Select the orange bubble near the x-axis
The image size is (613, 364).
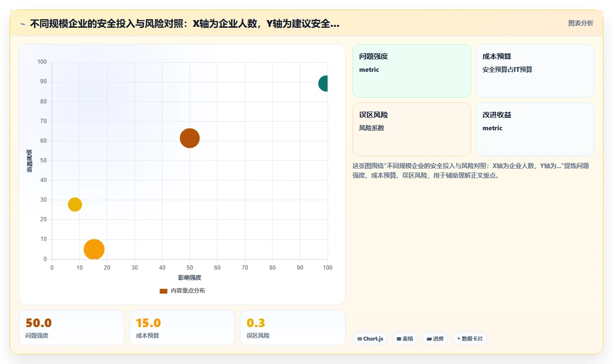pyautogui.click(x=94, y=249)
